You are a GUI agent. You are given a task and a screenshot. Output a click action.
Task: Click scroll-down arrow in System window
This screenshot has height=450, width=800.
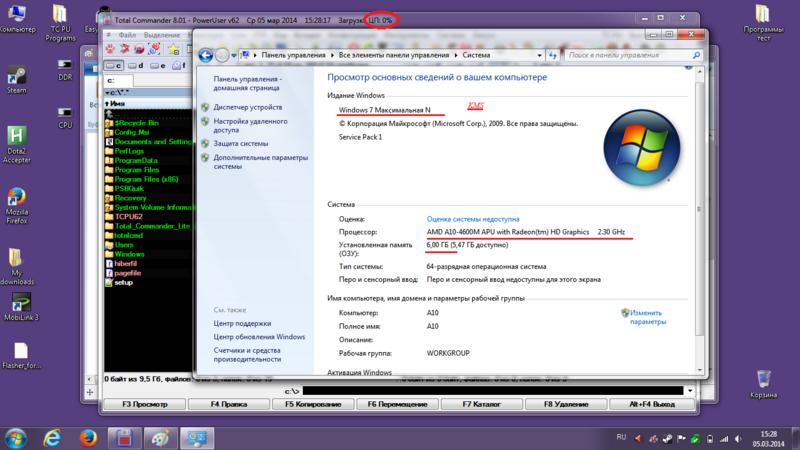click(x=699, y=370)
